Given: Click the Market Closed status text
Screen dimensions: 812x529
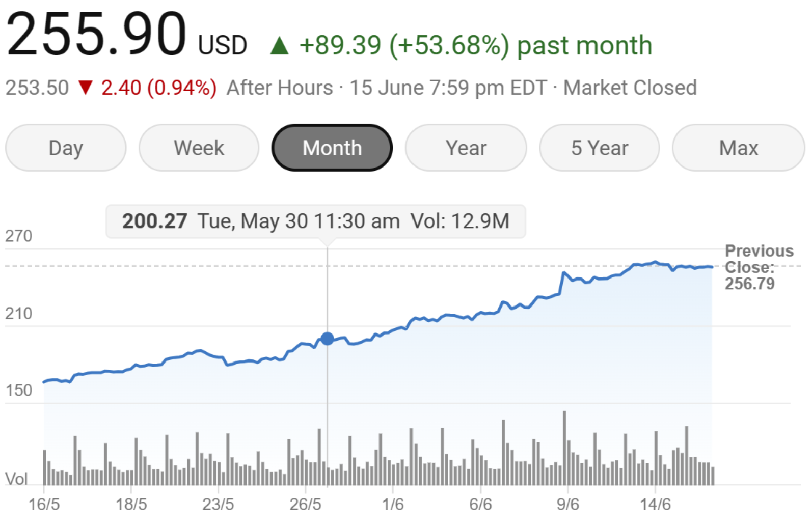Looking at the screenshot, I should (630, 88).
